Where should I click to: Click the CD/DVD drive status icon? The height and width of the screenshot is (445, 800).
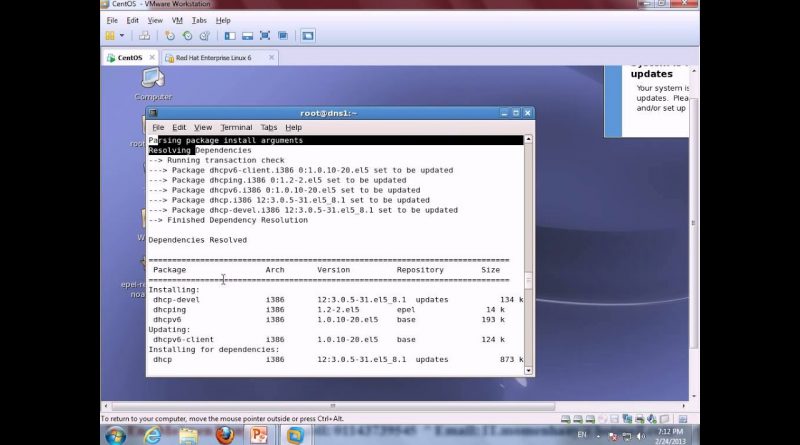tap(602, 419)
